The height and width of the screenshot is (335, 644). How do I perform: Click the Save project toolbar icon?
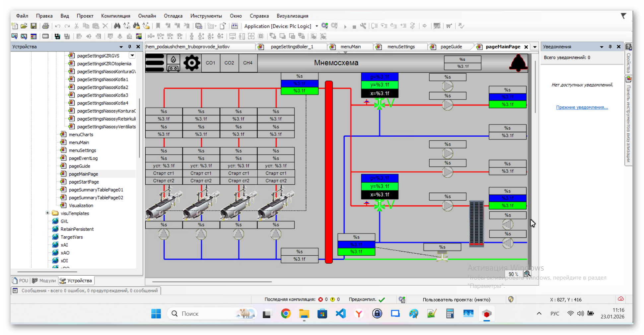click(34, 26)
